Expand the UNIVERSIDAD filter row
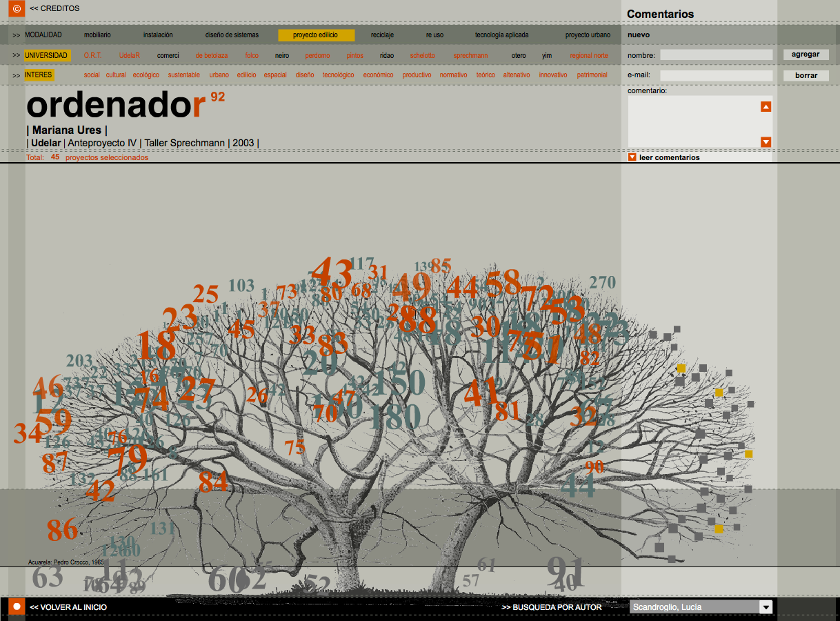The height and width of the screenshot is (621, 840). [48, 55]
